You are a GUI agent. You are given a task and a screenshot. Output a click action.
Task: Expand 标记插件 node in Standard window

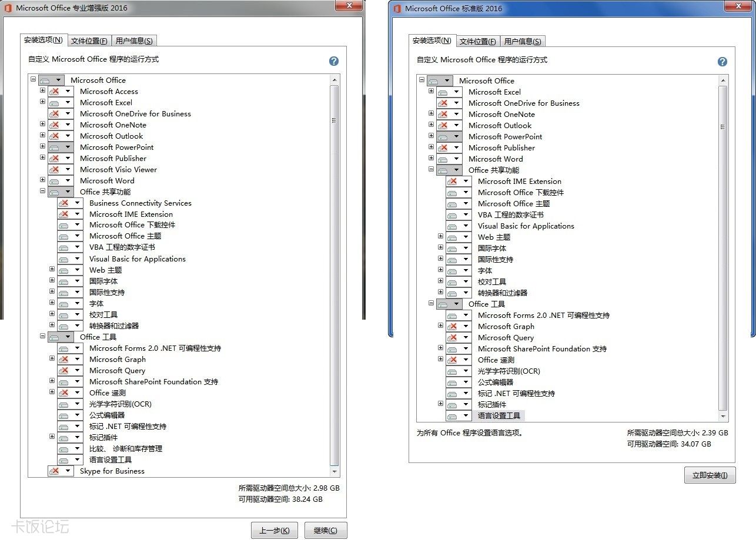pos(440,404)
